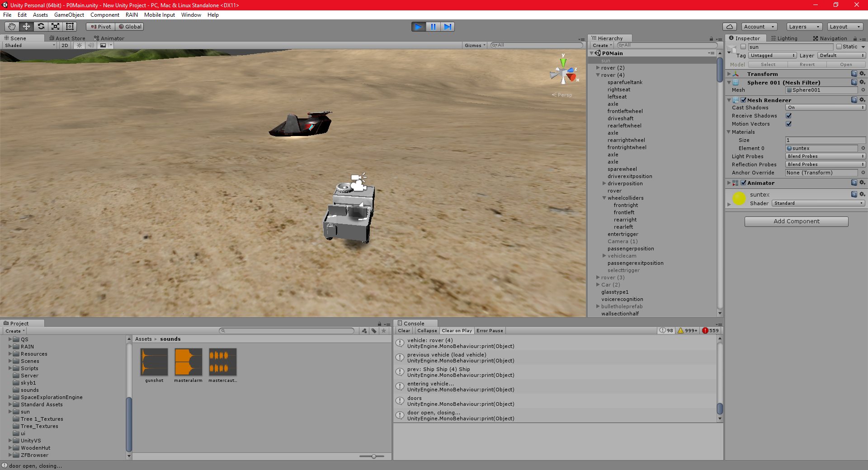This screenshot has width=868, height=470.
Task: Toggle Collapse in Console
Action: [427, 330]
